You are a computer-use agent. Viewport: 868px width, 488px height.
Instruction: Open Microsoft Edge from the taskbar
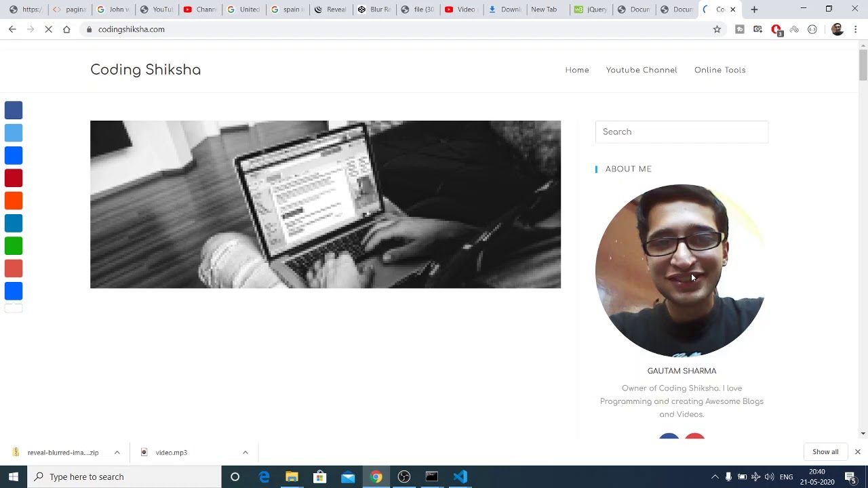(x=264, y=476)
